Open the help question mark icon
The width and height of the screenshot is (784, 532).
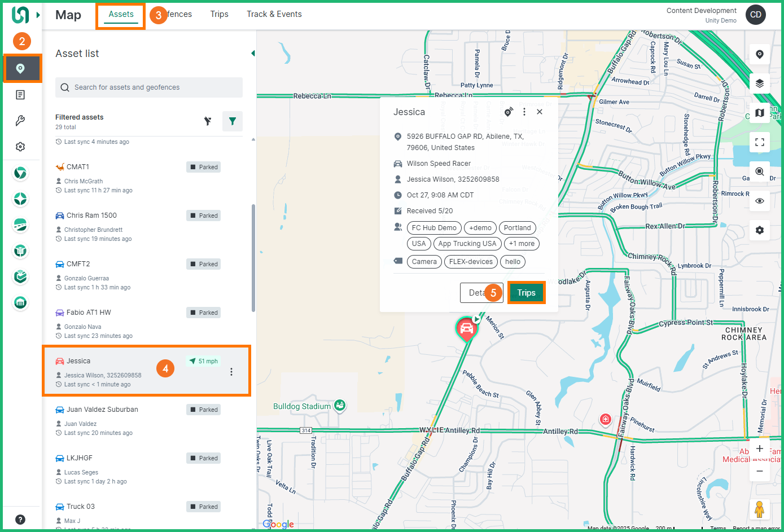point(20,520)
